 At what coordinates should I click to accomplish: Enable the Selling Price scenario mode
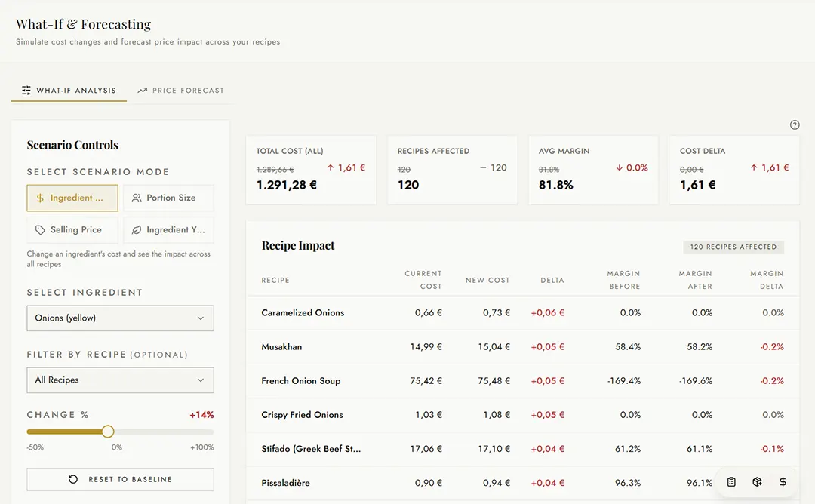72,229
